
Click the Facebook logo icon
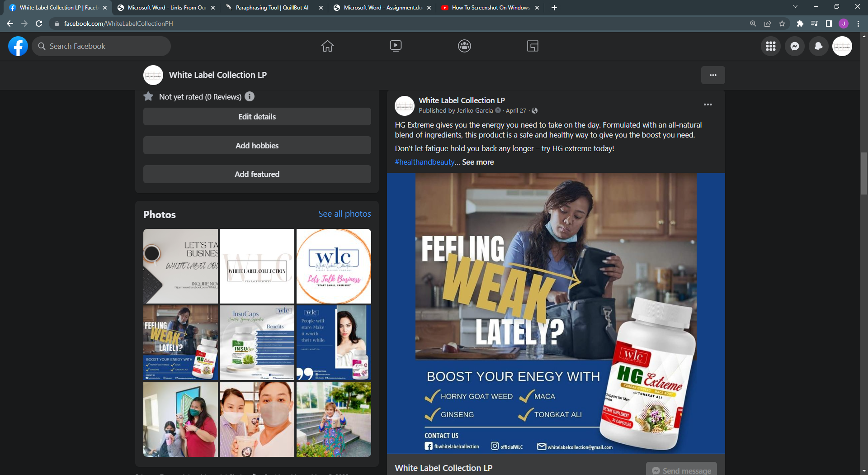[18, 46]
